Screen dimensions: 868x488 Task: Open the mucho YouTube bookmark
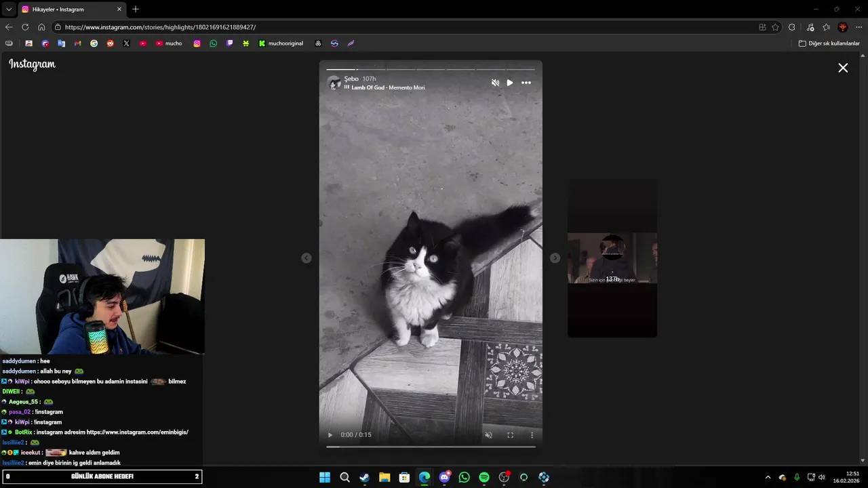point(169,43)
